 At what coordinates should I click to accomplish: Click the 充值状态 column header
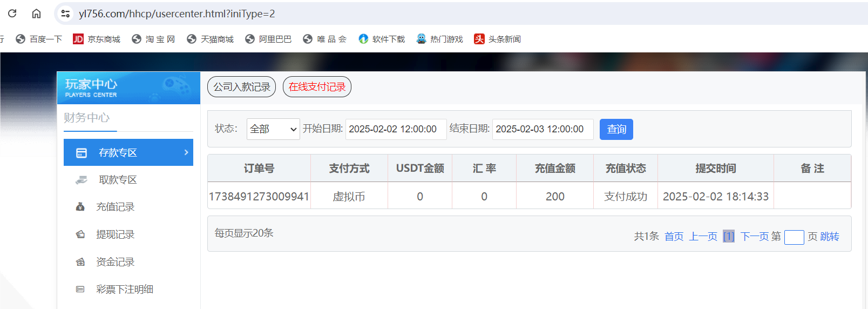[626, 169]
